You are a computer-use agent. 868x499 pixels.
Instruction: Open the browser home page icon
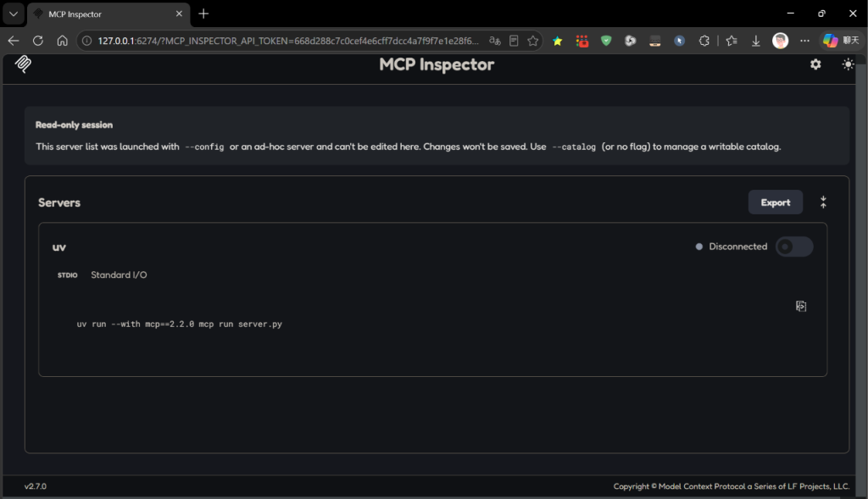pos(62,41)
